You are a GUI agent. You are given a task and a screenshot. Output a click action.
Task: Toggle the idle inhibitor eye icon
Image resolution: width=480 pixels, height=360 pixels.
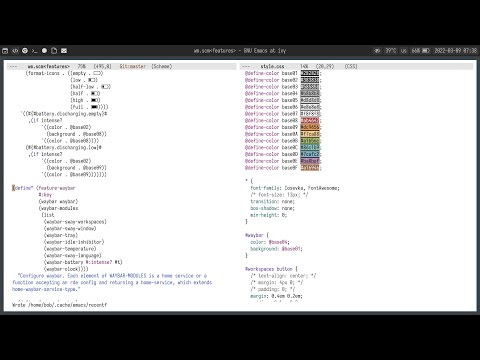[x=377, y=51]
